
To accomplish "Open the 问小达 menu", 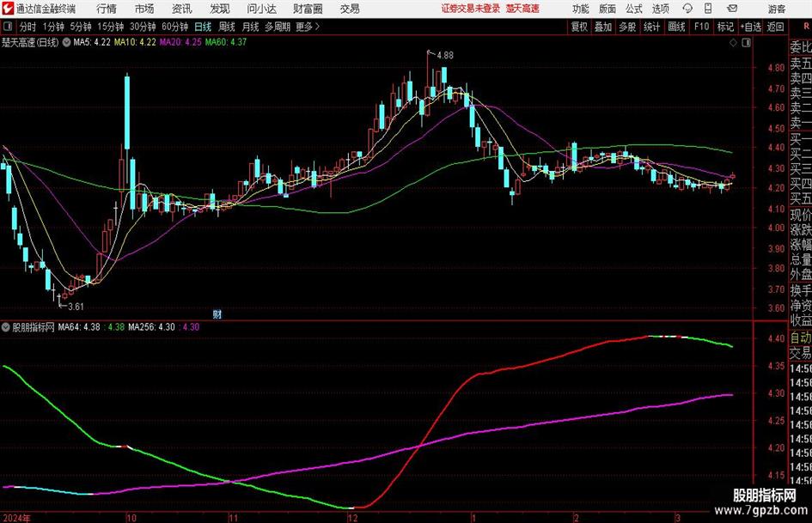I will (261, 9).
